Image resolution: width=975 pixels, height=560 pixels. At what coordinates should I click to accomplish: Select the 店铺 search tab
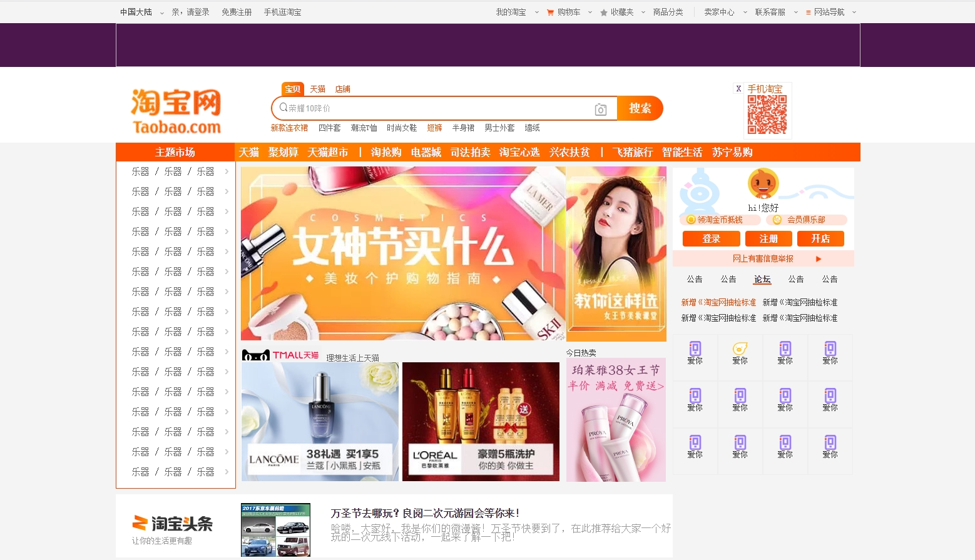[x=343, y=89]
